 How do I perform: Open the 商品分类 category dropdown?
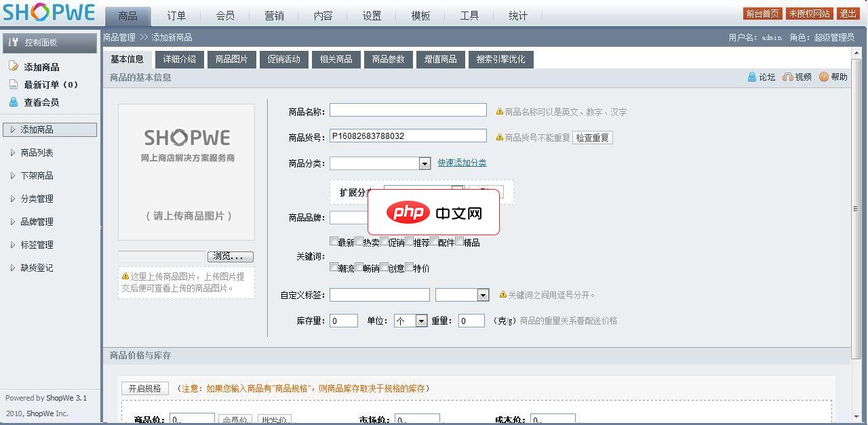[425, 163]
